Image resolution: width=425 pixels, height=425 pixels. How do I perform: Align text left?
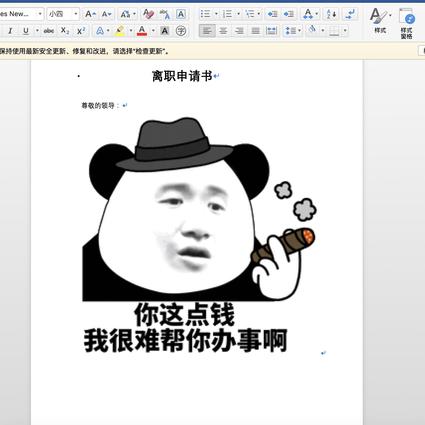pos(207,31)
